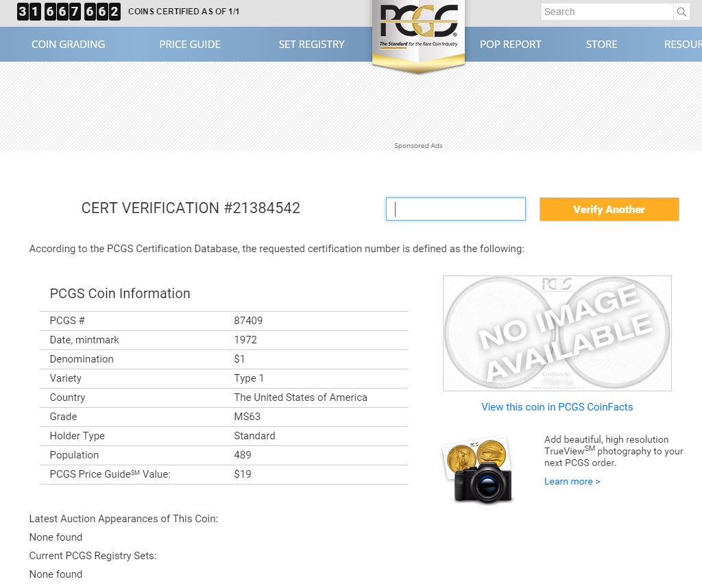Click the TrueView camera image

pyautogui.click(x=478, y=469)
